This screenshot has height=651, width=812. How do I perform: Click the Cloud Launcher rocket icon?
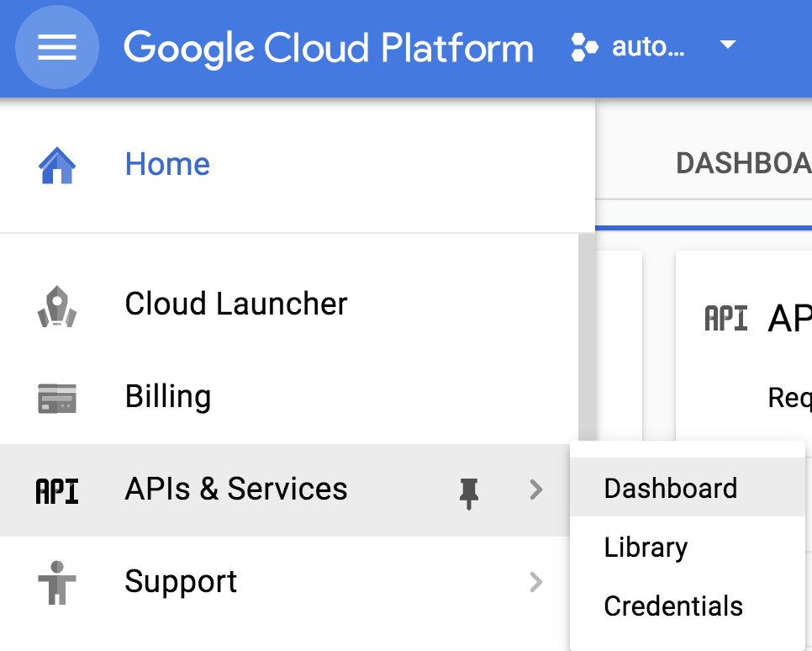tap(57, 305)
